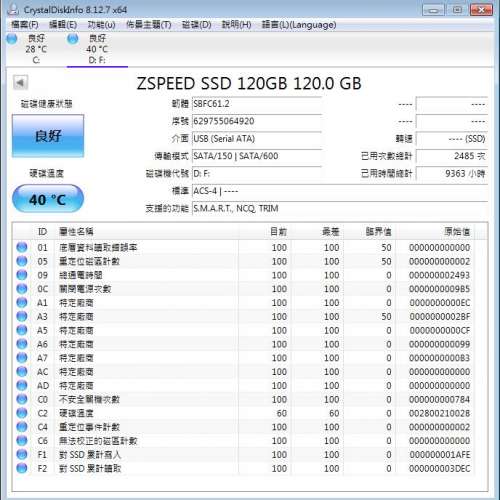Open the 語言(L)(Language) menu
This screenshot has width=500, height=500.
(x=299, y=25)
